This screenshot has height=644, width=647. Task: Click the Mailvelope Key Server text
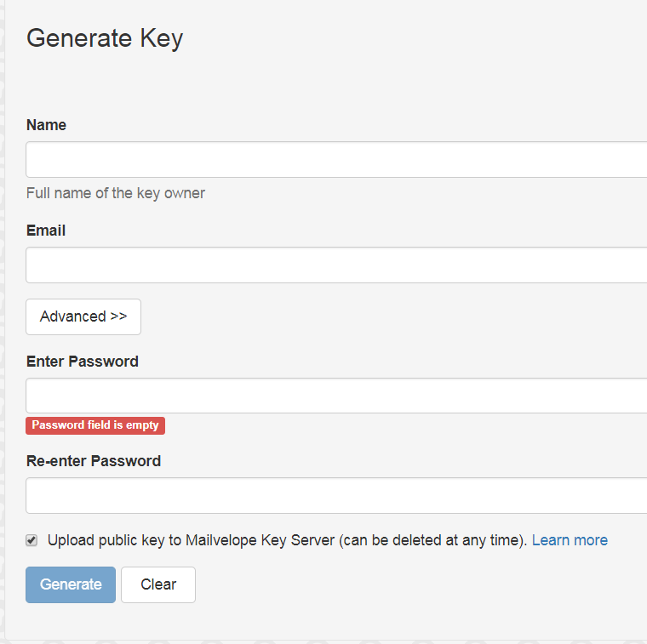pyautogui.click(x=260, y=540)
